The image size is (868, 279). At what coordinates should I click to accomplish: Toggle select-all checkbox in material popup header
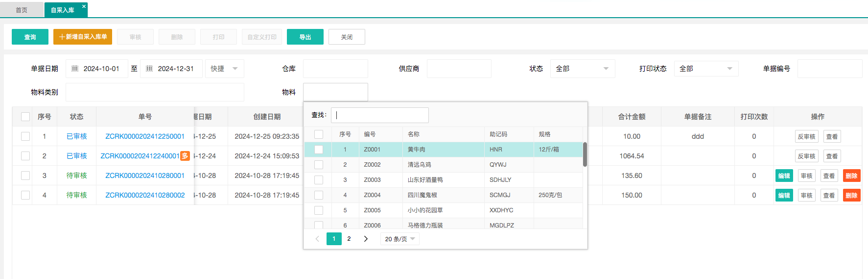(319, 134)
